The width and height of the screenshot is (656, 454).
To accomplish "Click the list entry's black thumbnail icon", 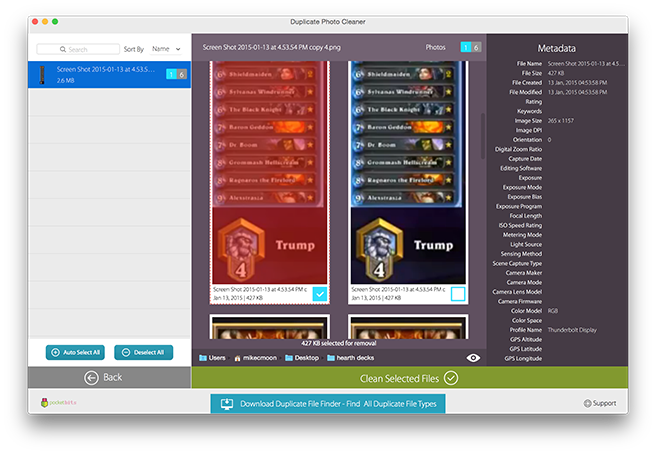I will pos(42,75).
